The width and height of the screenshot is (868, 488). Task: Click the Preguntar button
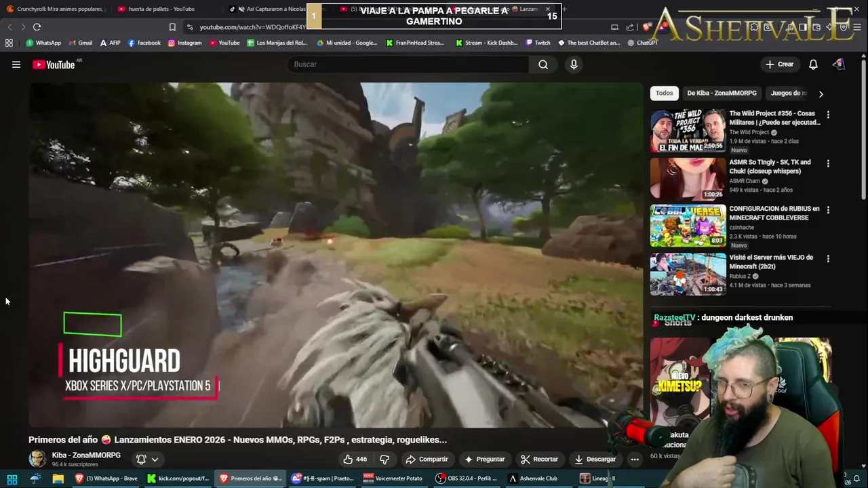485,459
